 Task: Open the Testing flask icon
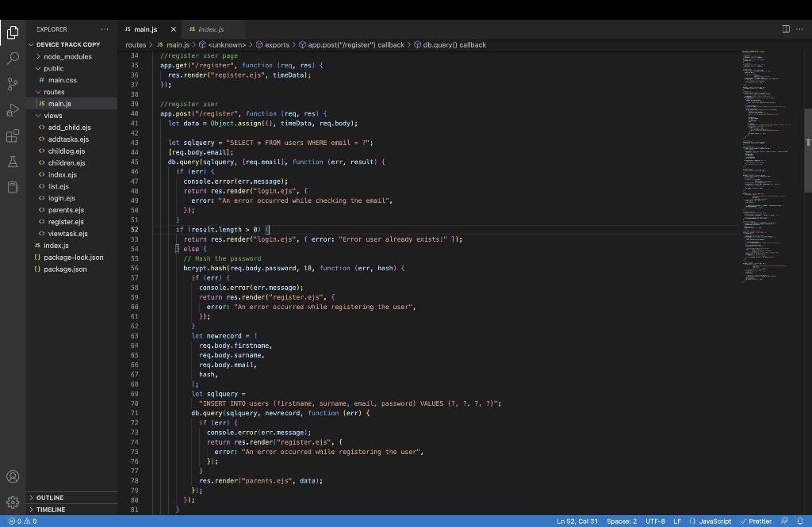pos(13,162)
